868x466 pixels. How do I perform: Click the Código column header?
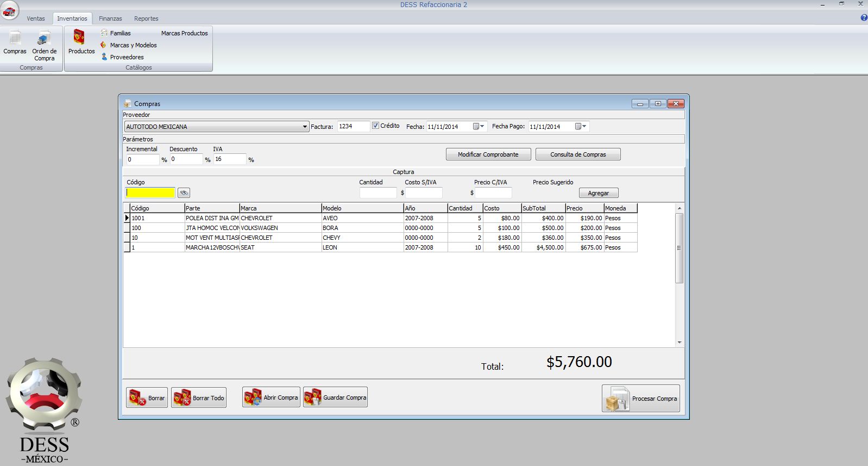click(158, 208)
